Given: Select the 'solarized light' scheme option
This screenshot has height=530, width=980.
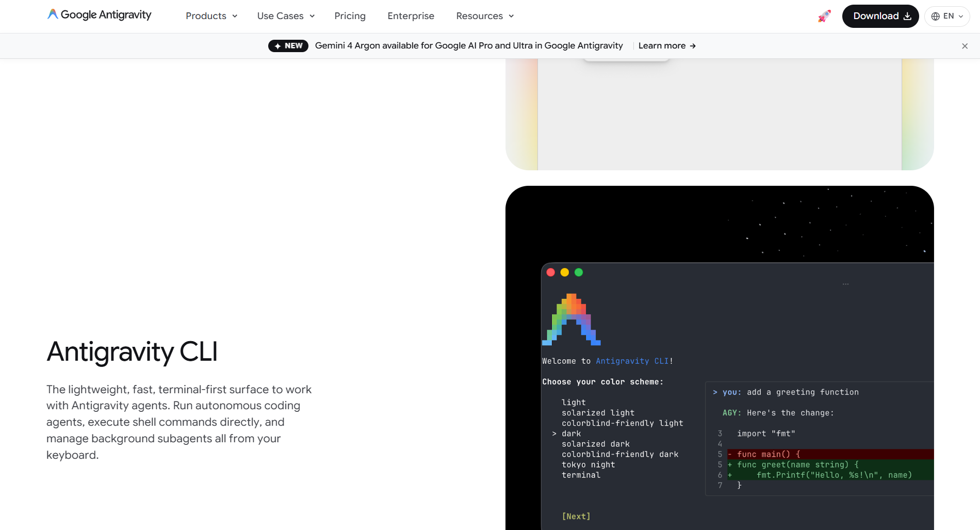Looking at the screenshot, I should click(x=598, y=413).
